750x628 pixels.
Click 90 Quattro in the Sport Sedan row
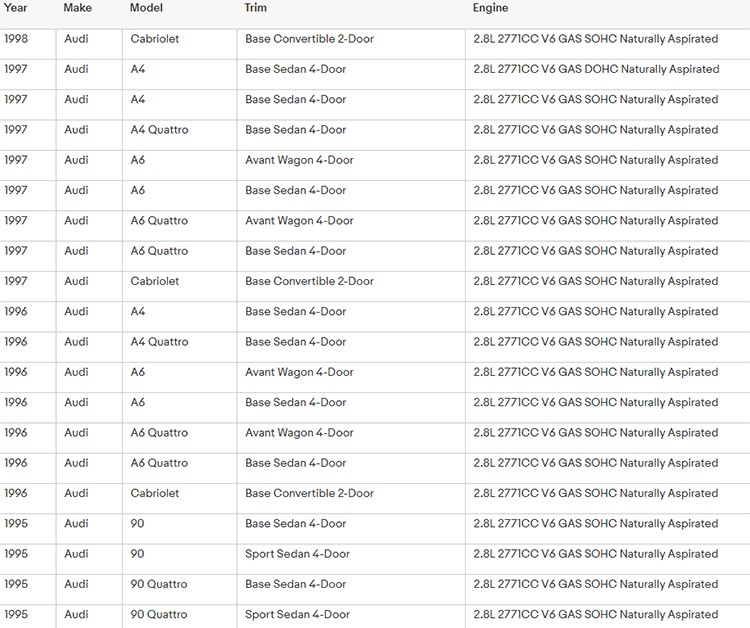coord(159,614)
